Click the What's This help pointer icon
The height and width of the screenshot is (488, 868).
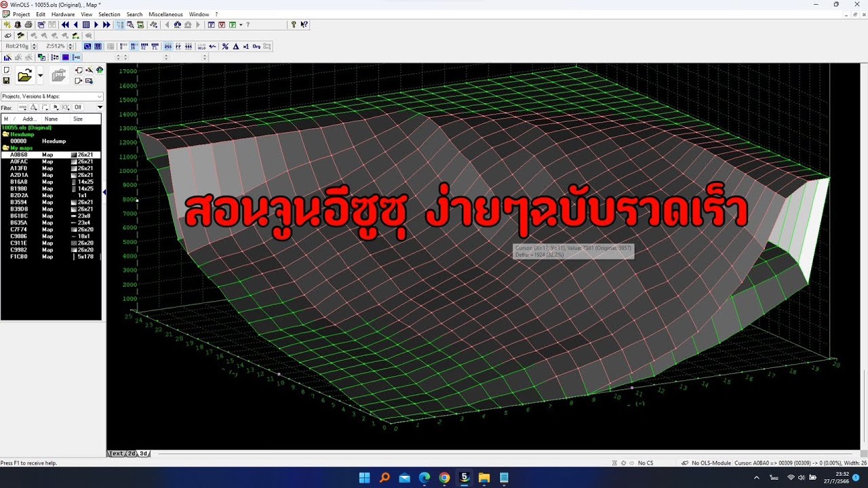[x=304, y=24]
